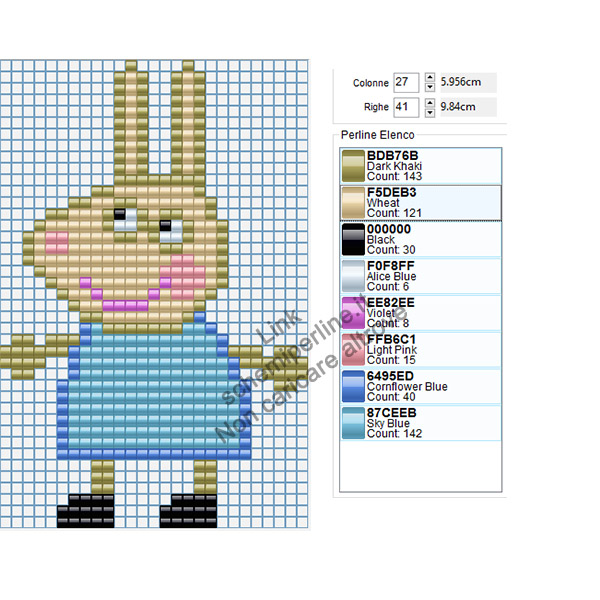This screenshot has height=600, width=600.
Task: Click the 'Cornflower Blue' color name
Action: tap(407, 386)
